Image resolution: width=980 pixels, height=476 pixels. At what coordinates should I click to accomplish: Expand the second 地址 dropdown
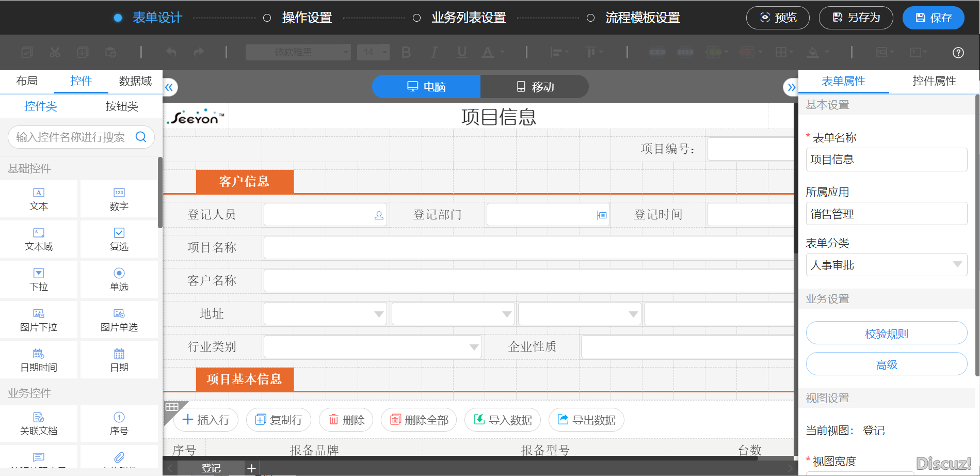[507, 314]
